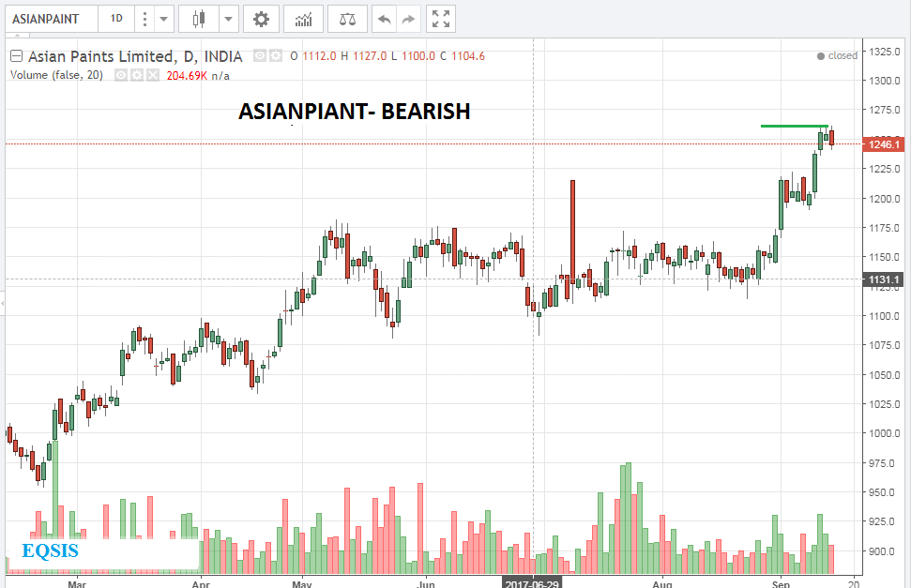Click the 1200.0 price axis label
This screenshot has width=911, height=588.
(x=885, y=199)
